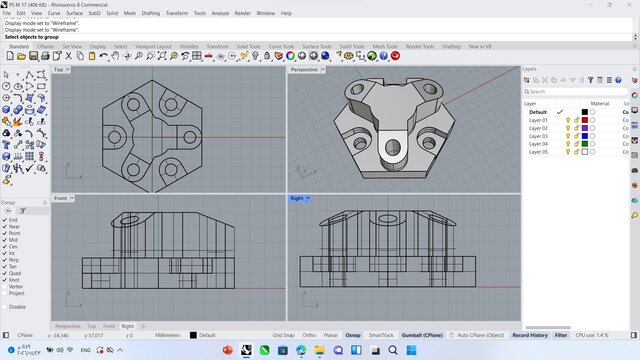The width and height of the screenshot is (640, 360).
Task: Save the model with the floppy icon
Action: (33, 56)
